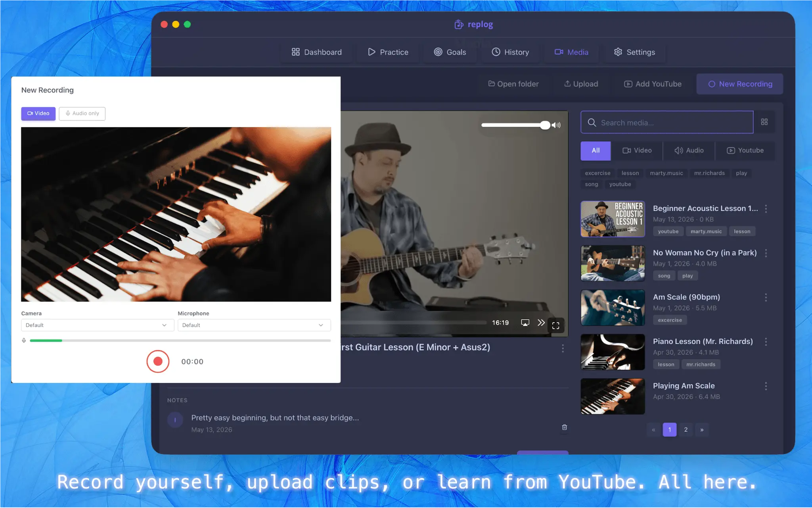
Task: Open Beginner Acoustic Lesson 1 thumbnail
Action: pos(613,219)
